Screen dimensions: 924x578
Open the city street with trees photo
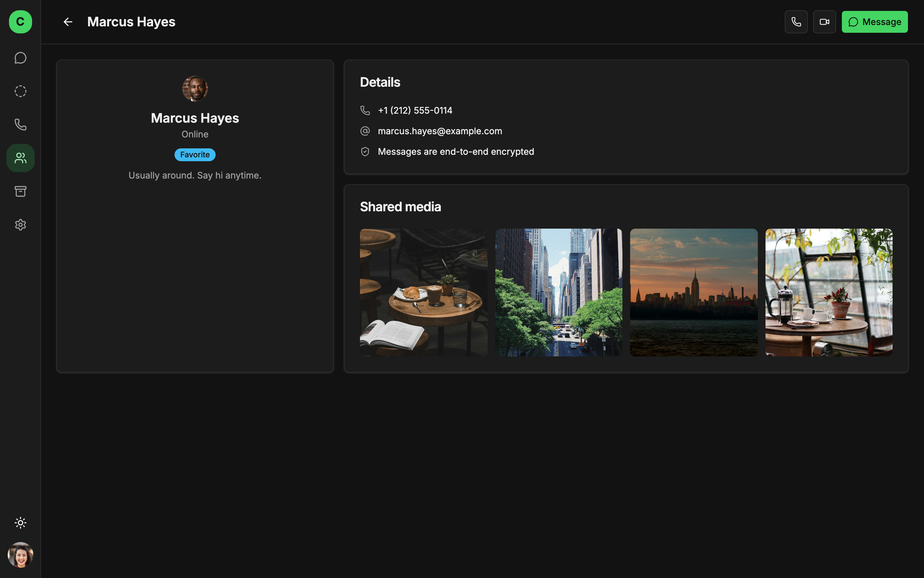coord(559,293)
